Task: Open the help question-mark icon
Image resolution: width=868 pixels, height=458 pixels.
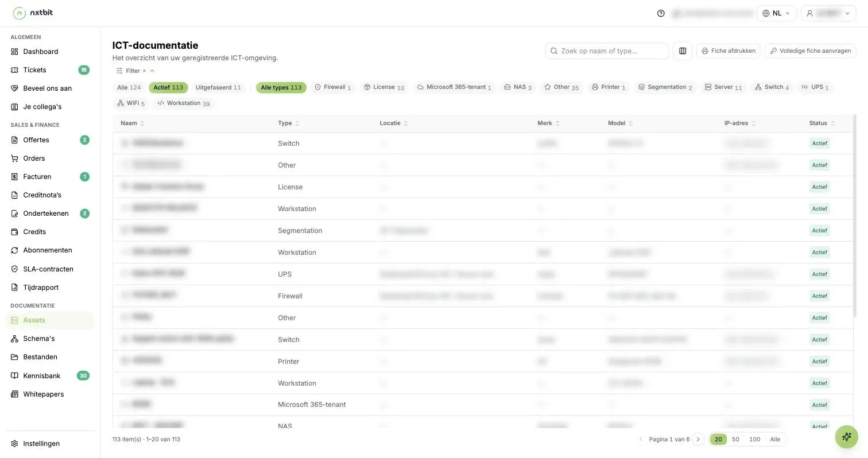Action: click(661, 13)
